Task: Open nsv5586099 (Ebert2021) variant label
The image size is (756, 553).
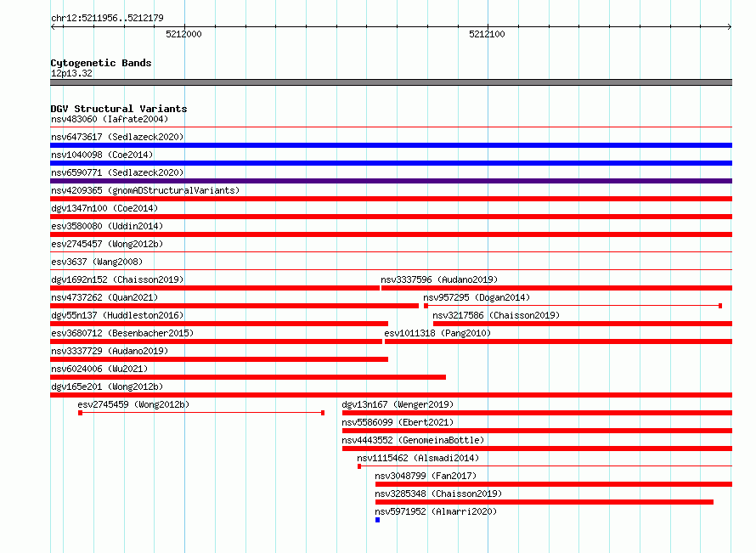Action: coord(398,422)
